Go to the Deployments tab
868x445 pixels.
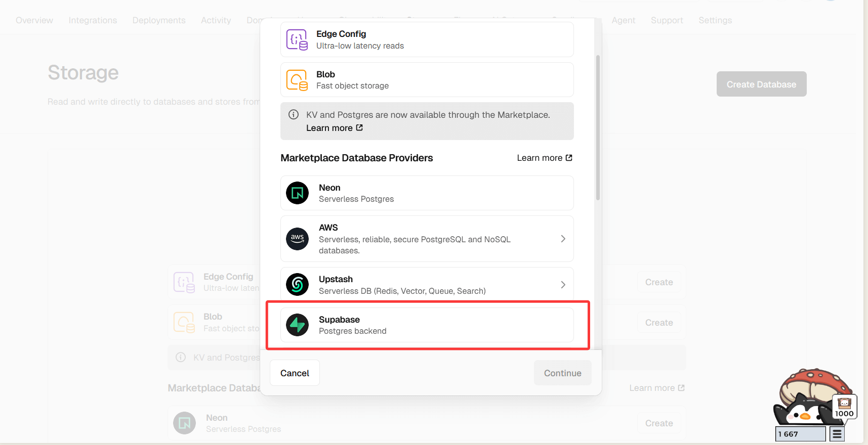pyautogui.click(x=159, y=20)
